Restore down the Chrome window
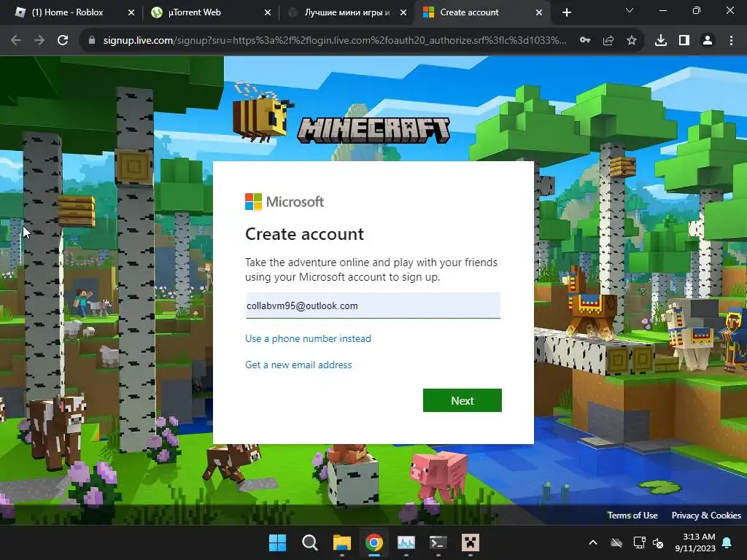The image size is (747, 560). coord(697,10)
